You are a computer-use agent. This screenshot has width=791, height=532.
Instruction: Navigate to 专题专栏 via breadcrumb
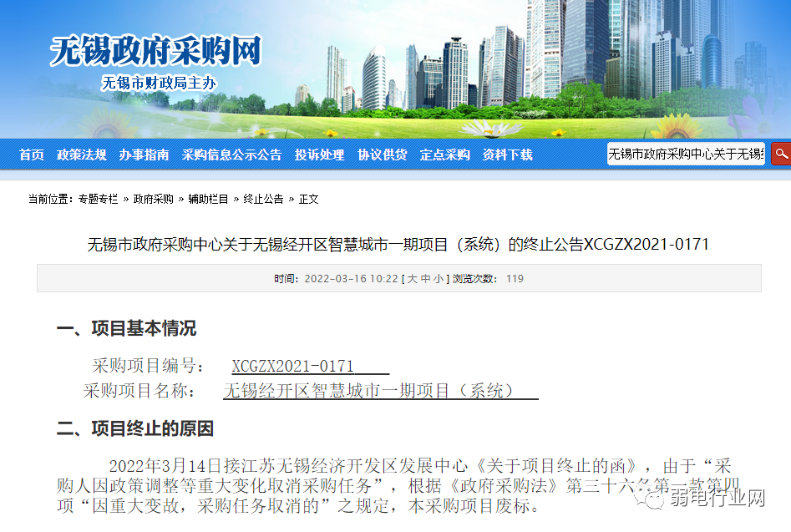tap(100, 200)
